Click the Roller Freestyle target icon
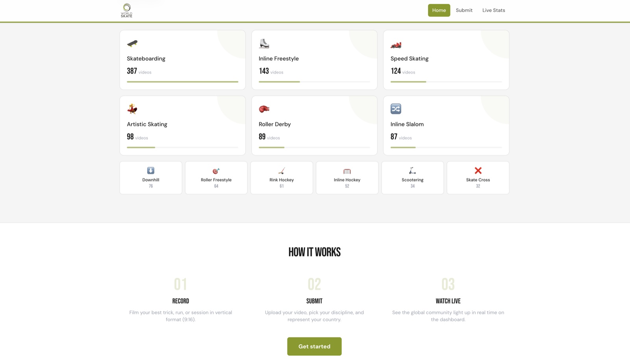 click(x=216, y=171)
